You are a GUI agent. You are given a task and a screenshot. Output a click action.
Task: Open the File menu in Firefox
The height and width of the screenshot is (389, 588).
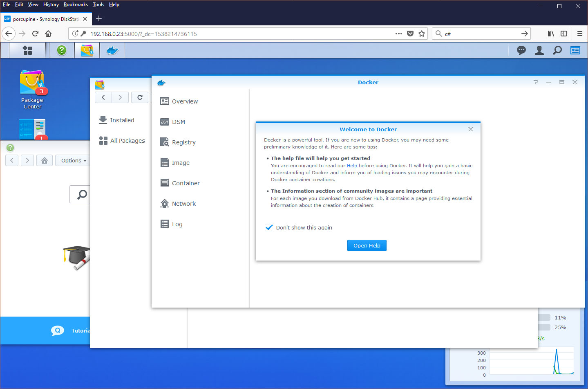pyautogui.click(x=7, y=4)
